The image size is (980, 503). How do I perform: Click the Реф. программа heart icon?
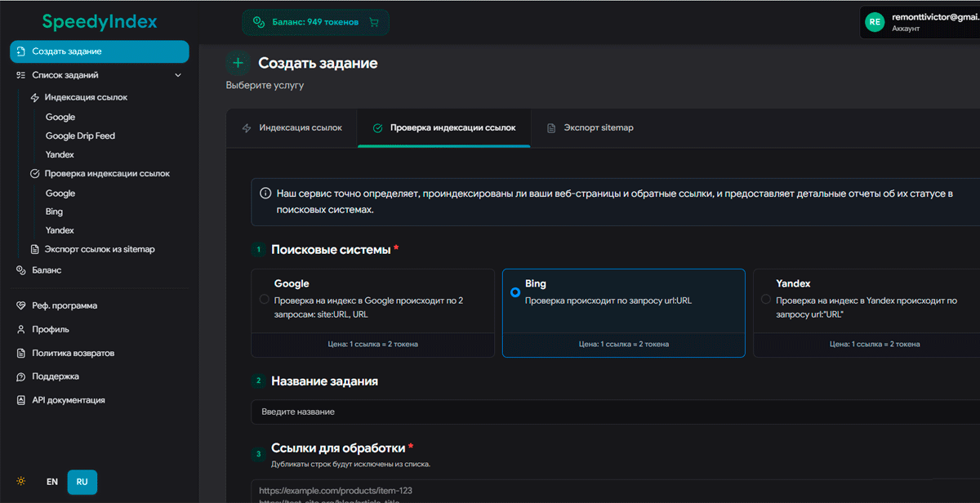[x=20, y=305]
